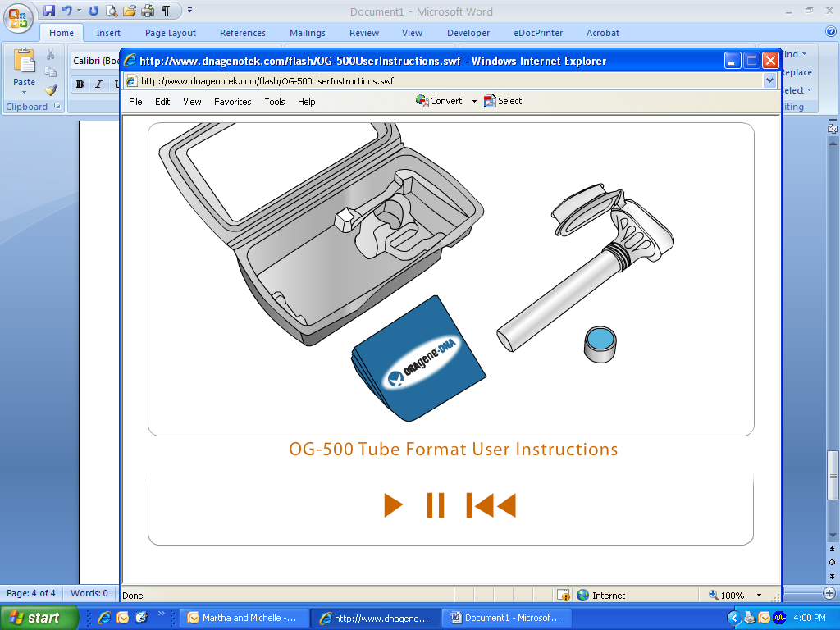Toggle Italic formatting in Word

[x=98, y=84]
